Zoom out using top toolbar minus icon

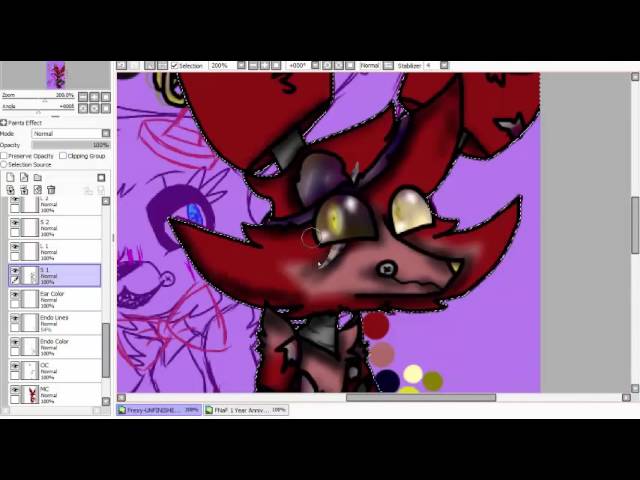[x=253, y=65]
